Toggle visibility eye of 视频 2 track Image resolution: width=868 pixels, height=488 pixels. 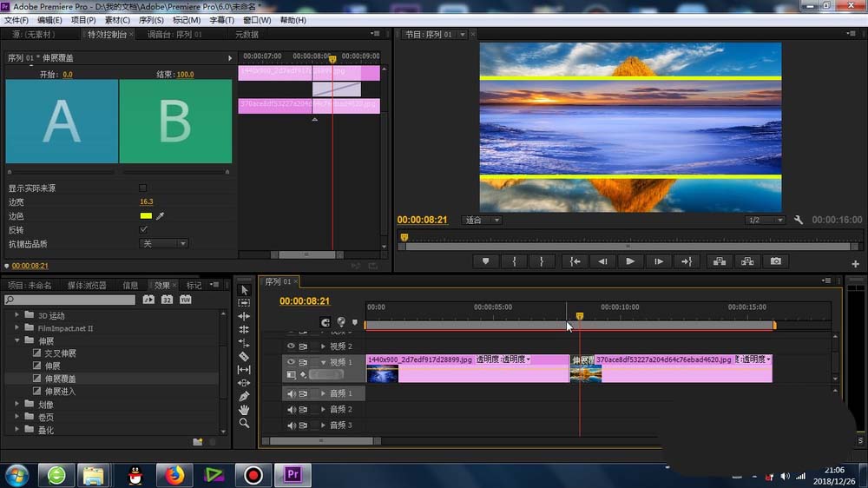291,346
